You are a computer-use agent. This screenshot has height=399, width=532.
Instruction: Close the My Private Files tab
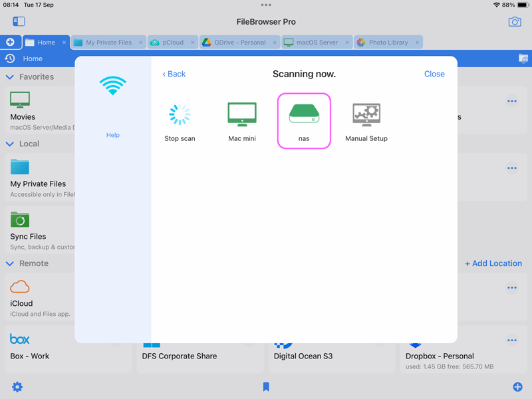tap(140, 43)
